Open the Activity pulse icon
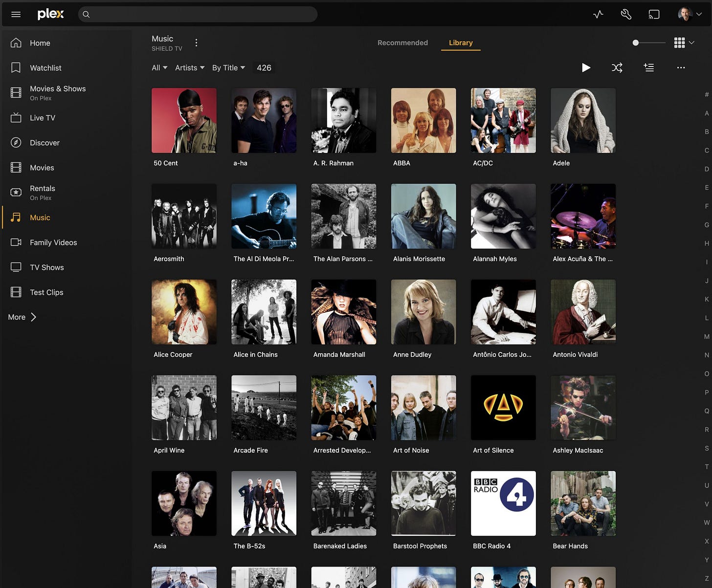Screen dimensions: 712x588 598,15
